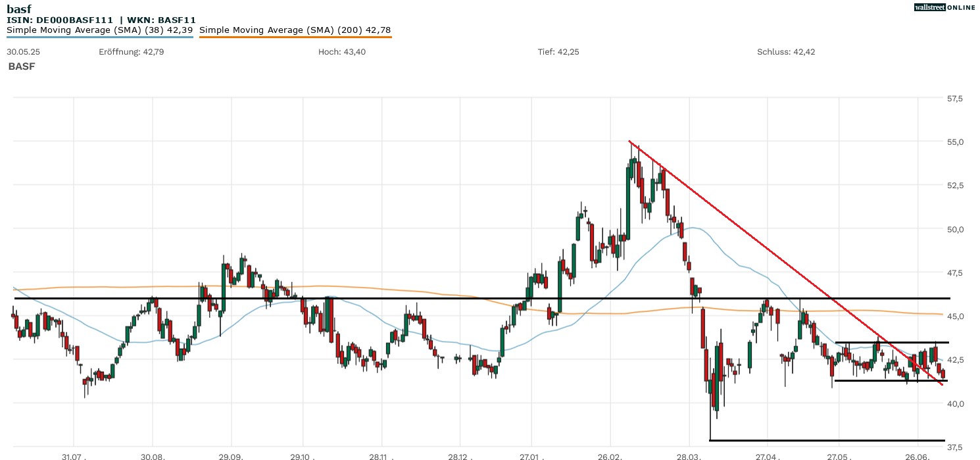Click the Hoch 43,40 value

point(342,51)
